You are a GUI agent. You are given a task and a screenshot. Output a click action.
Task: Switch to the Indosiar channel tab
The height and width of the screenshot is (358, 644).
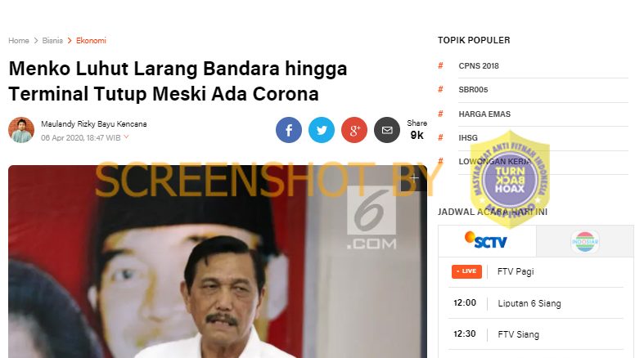click(x=585, y=241)
